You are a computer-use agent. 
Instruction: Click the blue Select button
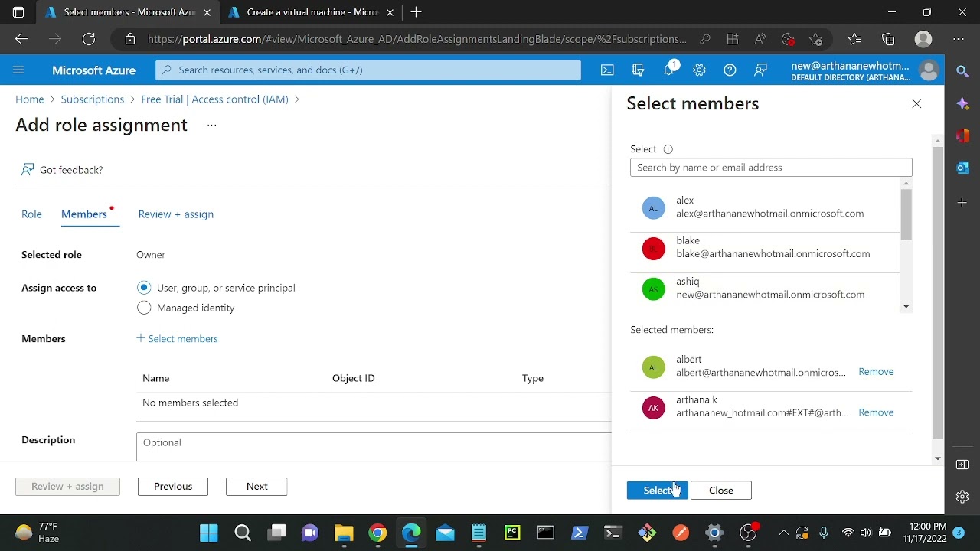[657, 491]
